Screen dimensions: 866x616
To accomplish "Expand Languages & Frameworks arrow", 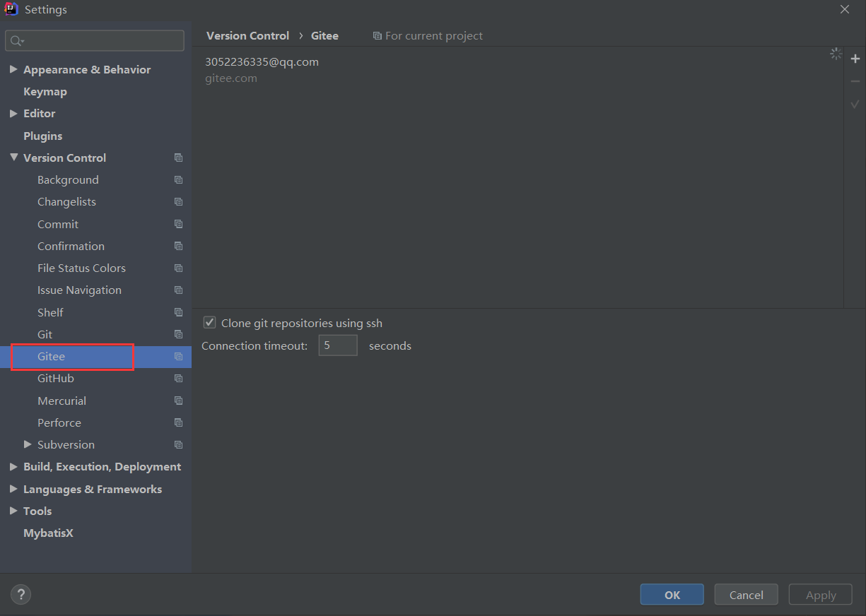I will pyautogui.click(x=13, y=489).
